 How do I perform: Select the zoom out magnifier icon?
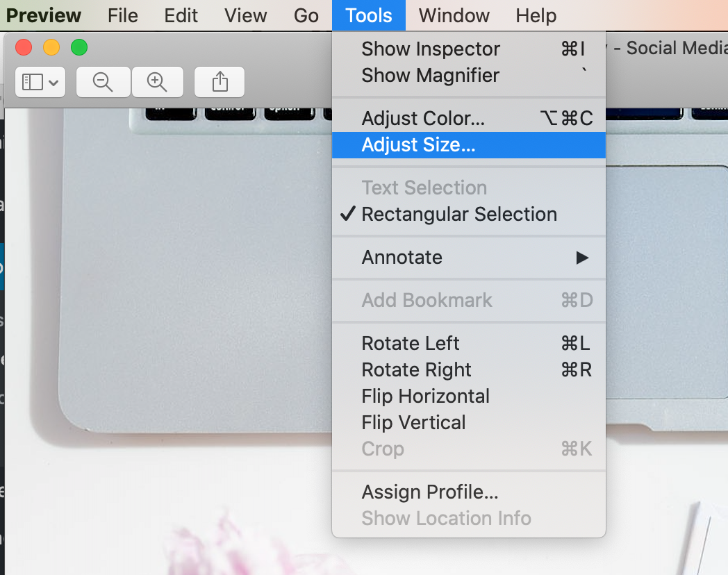(x=103, y=81)
